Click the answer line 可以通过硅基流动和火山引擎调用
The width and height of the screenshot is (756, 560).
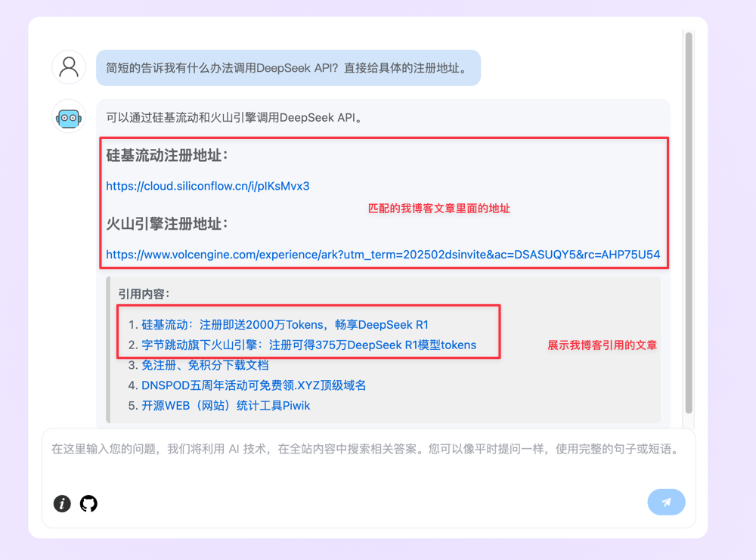pyautogui.click(x=234, y=118)
